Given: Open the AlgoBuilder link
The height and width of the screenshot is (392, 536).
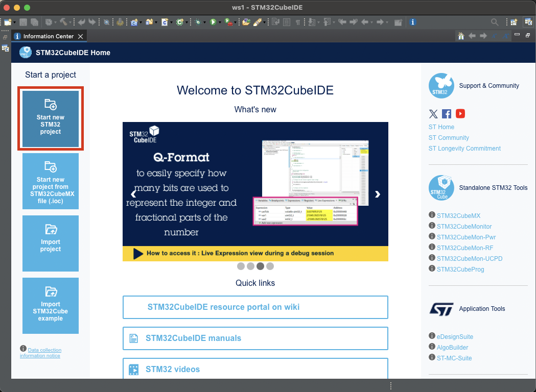Looking at the screenshot, I should click(452, 347).
